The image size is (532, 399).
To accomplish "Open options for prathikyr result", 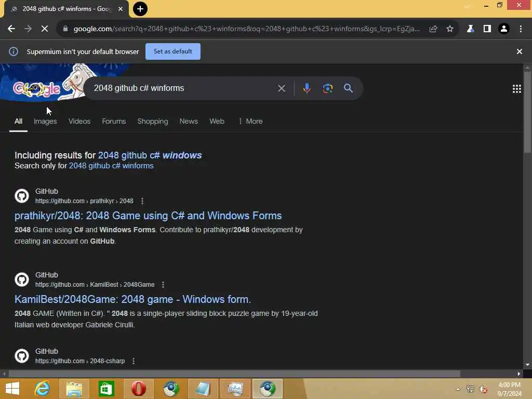I will click(142, 201).
